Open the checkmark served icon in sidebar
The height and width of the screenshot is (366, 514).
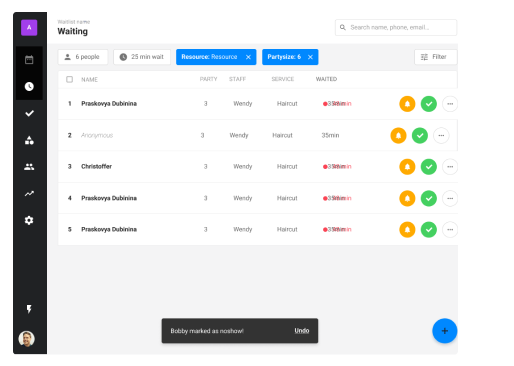point(29,113)
